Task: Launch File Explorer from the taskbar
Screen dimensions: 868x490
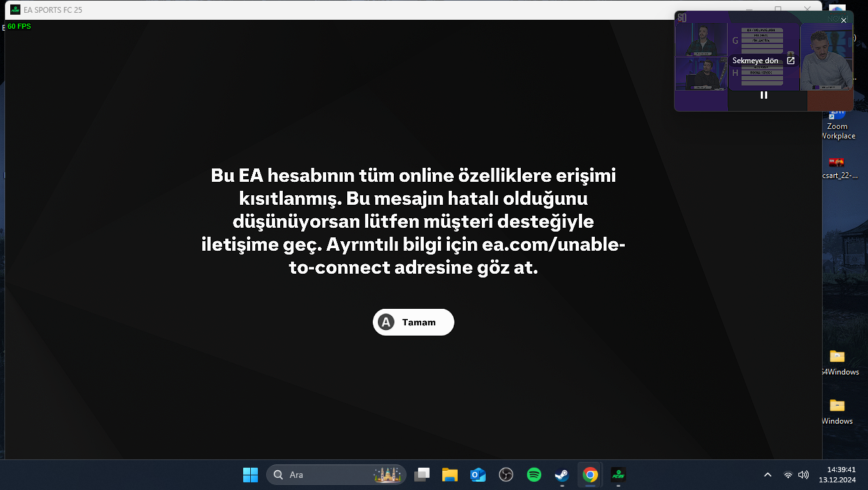Action: [x=450, y=475]
